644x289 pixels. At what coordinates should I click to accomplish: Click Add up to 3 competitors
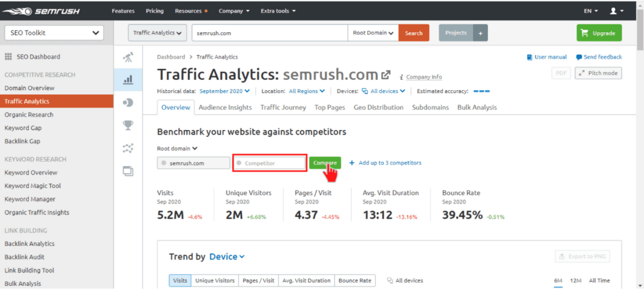point(385,163)
